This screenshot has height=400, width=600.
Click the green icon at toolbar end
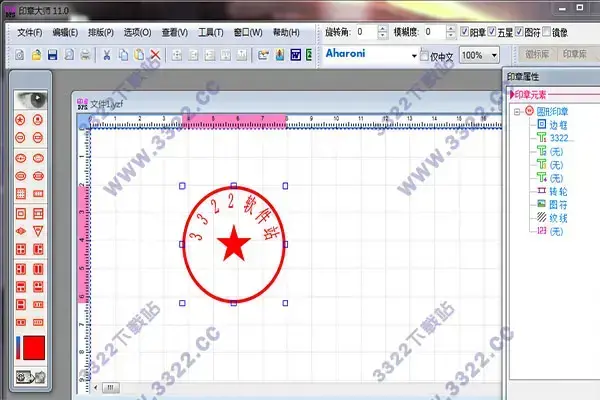[309, 55]
